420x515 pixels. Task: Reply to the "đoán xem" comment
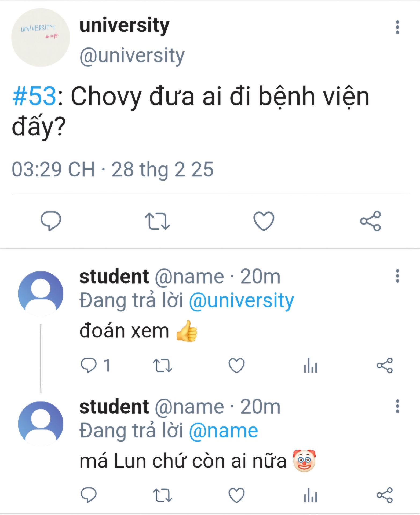[89, 365]
